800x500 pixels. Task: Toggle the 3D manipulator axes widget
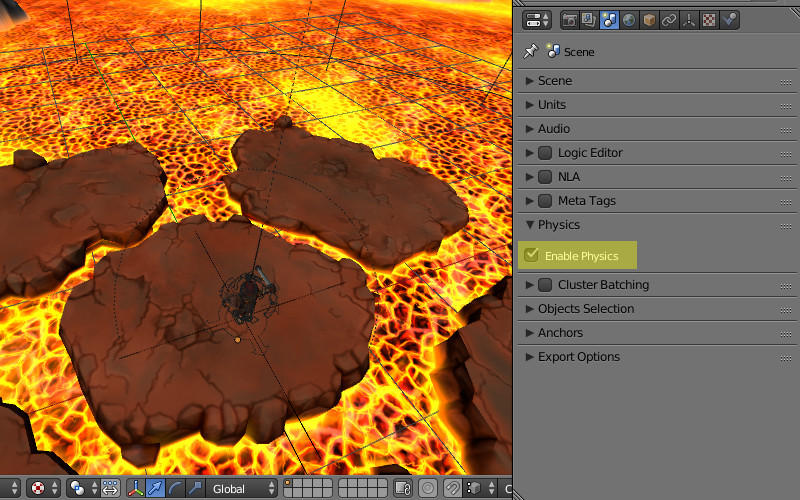point(136,488)
